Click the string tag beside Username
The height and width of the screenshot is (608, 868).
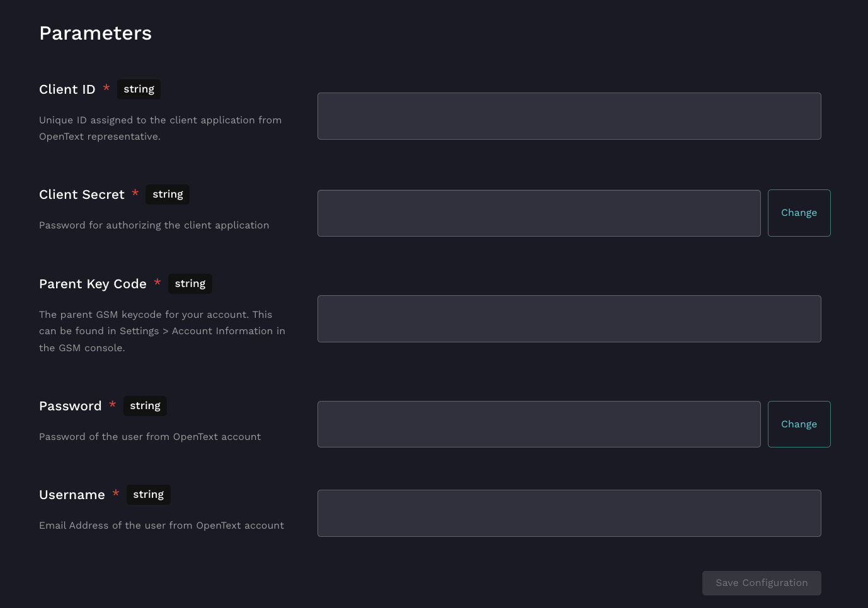[x=148, y=495]
